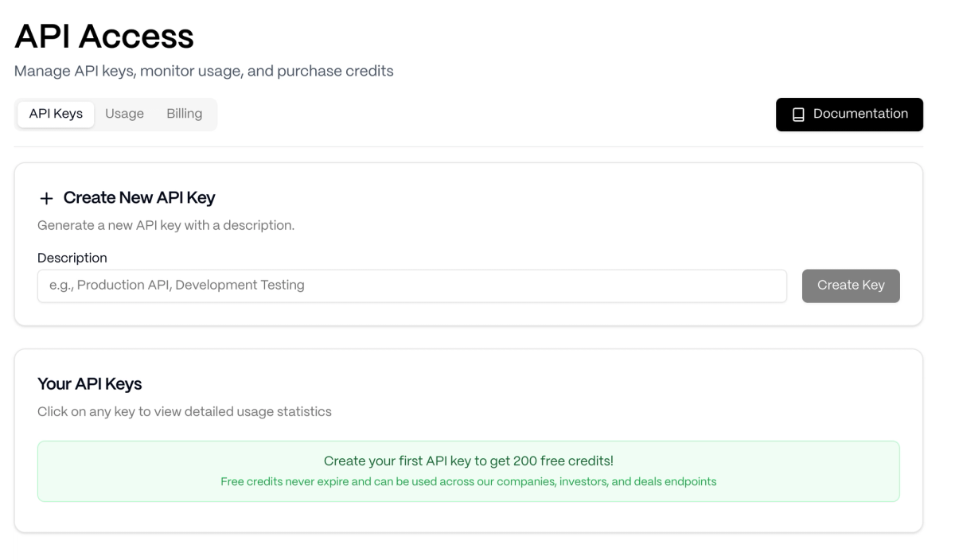The image size is (955, 560).
Task: Click the plus icon beside Create New API Key
Action: (x=45, y=198)
